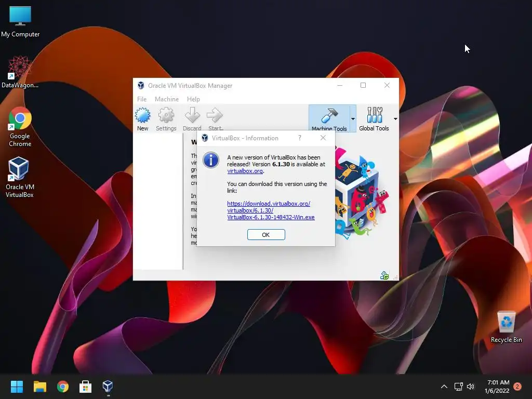Open the virtualbox.org link
Image resolution: width=532 pixels, height=399 pixels.
pos(245,171)
